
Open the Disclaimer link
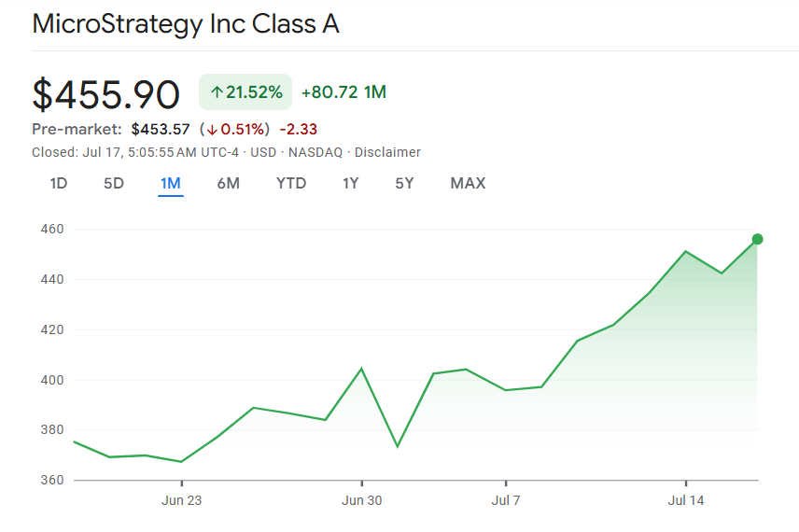[x=387, y=152]
